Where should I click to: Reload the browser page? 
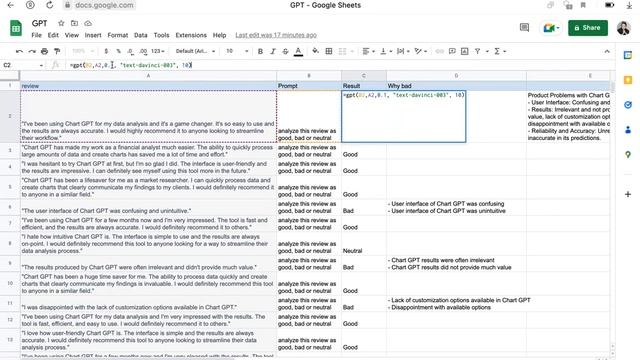pyautogui.click(x=49, y=5)
